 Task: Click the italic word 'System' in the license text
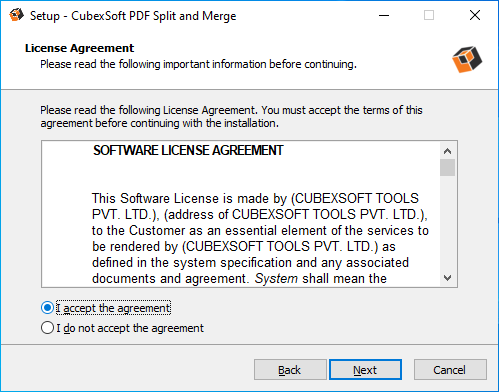coord(276,278)
